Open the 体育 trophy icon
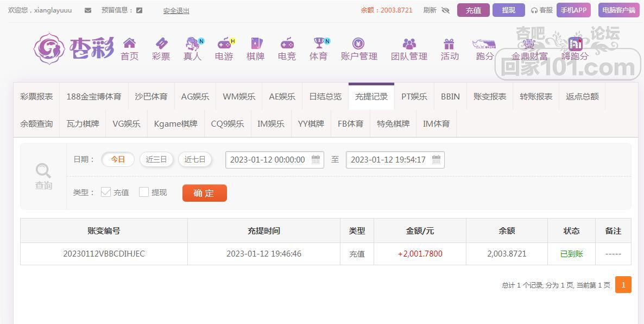Image resolution: width=644 pixels, height=324 pixels. click(x=318, y=43)
